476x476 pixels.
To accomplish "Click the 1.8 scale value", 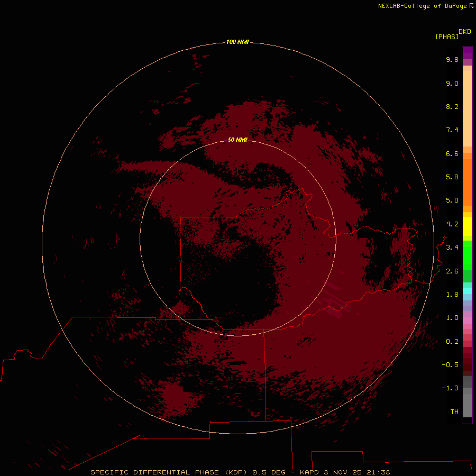I will click(452, 295).
